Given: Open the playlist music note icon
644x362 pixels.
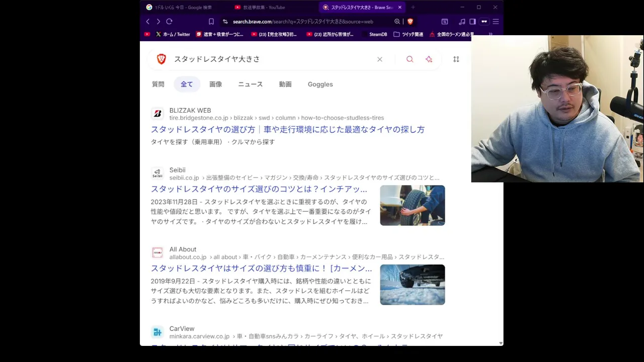Looking at the screenshot, I should pos(462,22).
